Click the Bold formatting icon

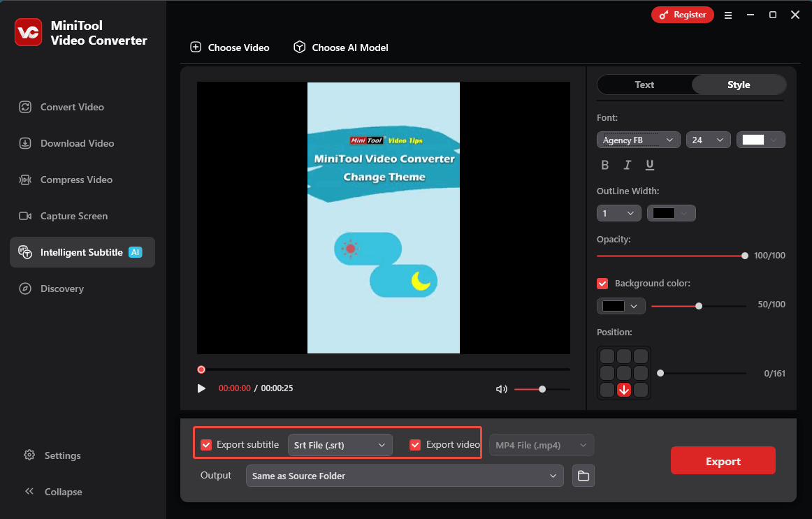605,166
